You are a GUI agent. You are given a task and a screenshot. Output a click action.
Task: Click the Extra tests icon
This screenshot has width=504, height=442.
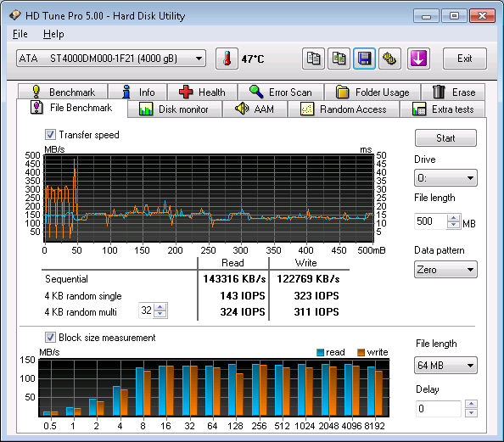[419, 109]
